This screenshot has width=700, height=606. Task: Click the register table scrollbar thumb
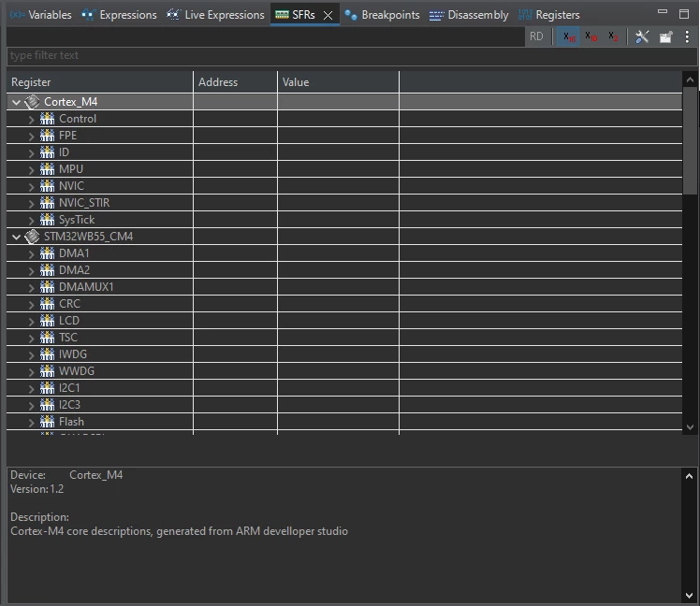[691, 140]
